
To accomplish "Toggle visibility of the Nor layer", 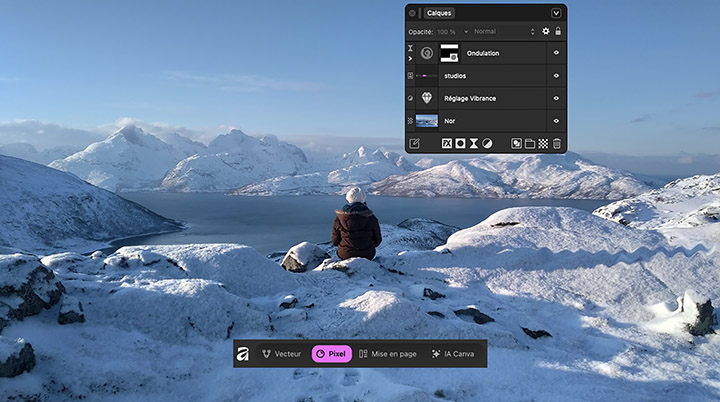I will point(556,120).
